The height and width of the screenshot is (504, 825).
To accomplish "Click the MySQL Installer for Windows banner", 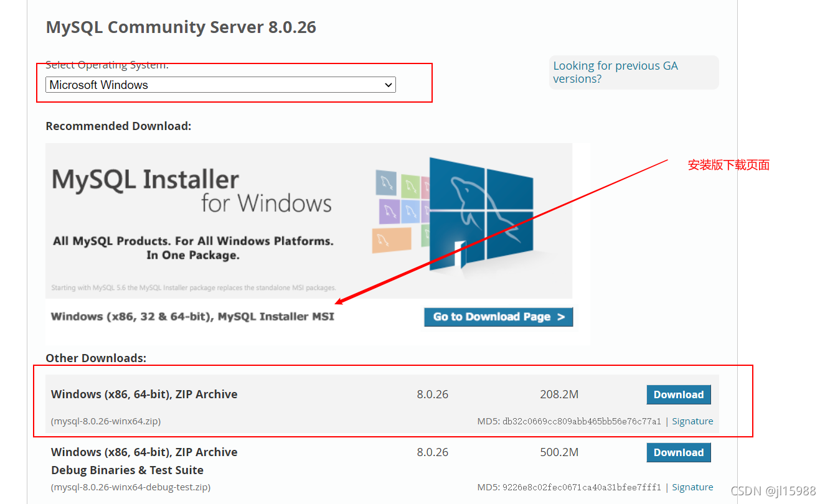I will pos(309,221).
